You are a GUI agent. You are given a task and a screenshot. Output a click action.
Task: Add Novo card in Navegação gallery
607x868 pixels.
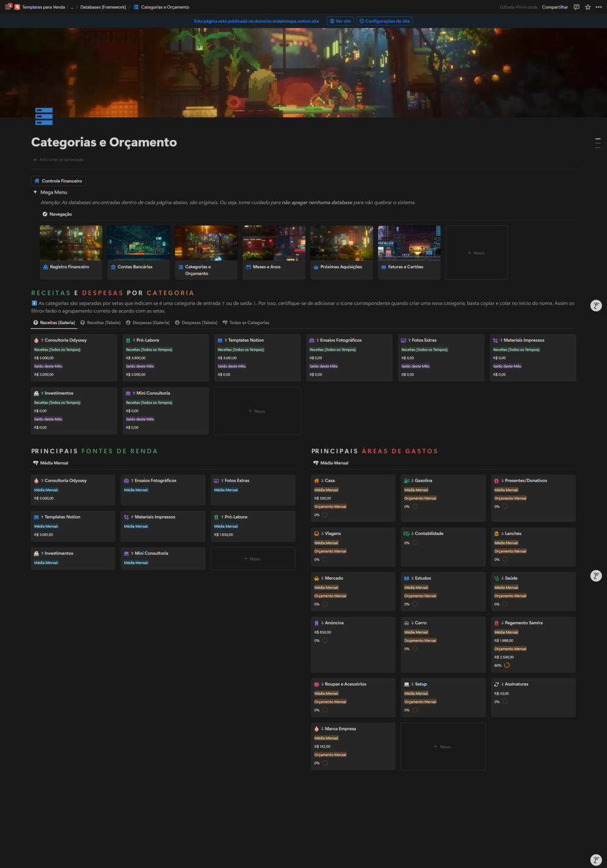click(477, 253)
